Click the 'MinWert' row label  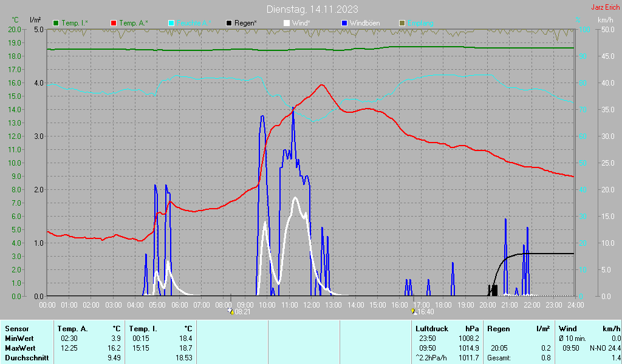pos(19,339)
